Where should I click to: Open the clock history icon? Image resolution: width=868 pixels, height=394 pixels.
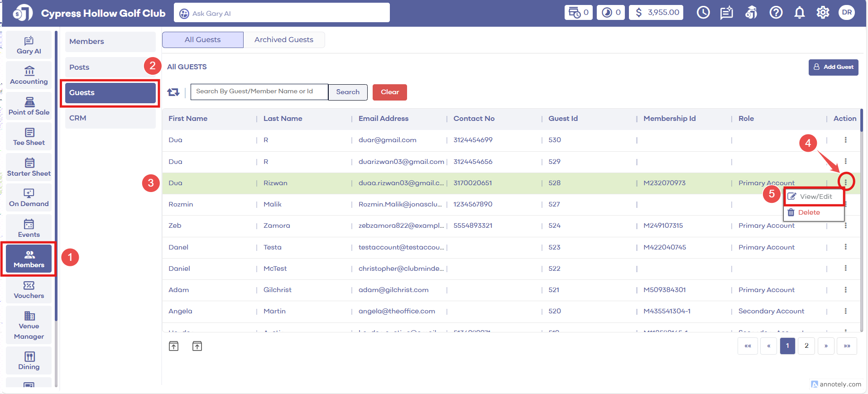coord(703,13)
